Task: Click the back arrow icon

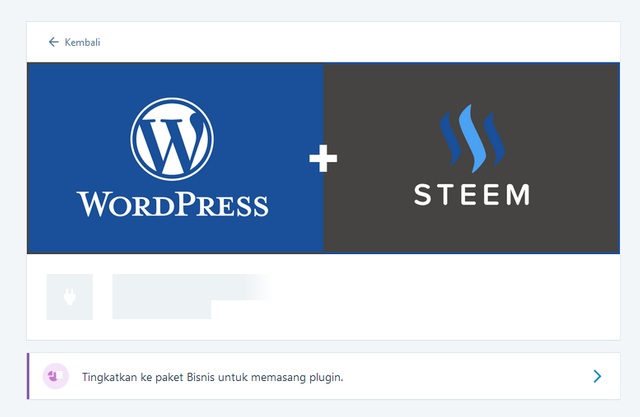Action: [x=53, y=42]
